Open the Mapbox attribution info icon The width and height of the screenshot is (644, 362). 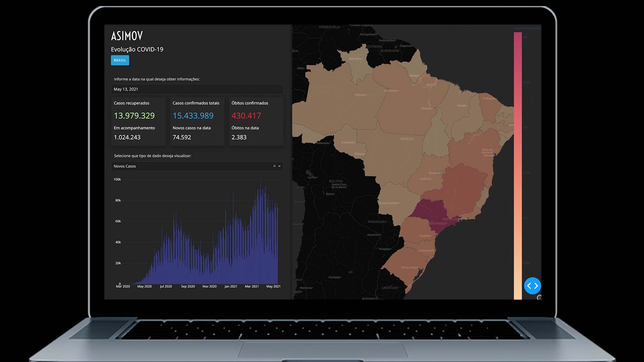click(x=540, y=298)
